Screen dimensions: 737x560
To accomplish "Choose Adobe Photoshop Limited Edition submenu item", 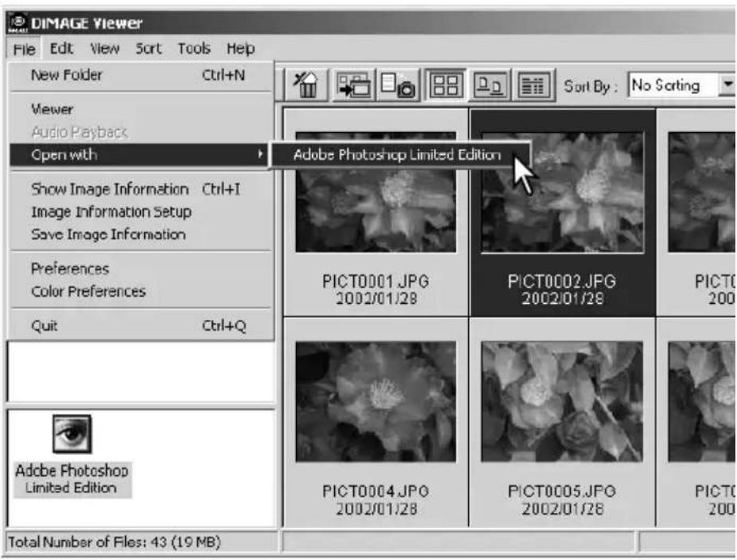I will pyautogui.click(x=400, y=154).
